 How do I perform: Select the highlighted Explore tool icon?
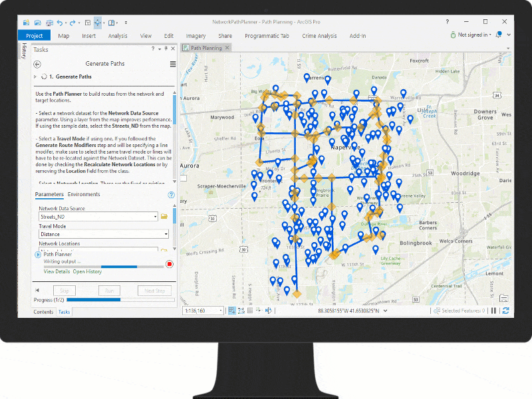98,23
